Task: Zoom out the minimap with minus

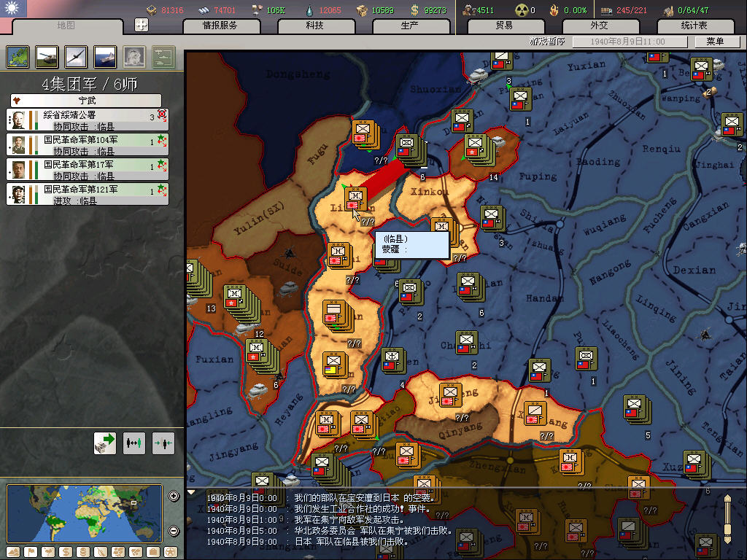Action: (x=174, y=531)
